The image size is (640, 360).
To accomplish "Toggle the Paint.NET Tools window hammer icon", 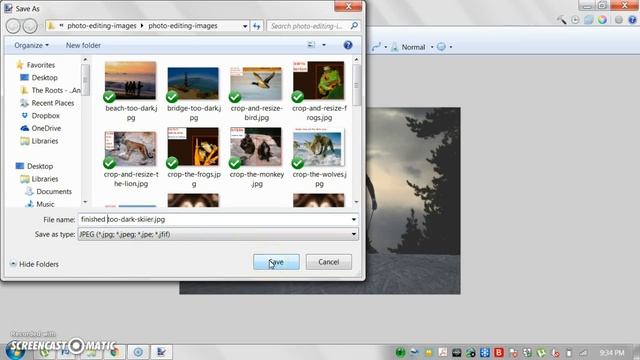I will click(562, 20).
